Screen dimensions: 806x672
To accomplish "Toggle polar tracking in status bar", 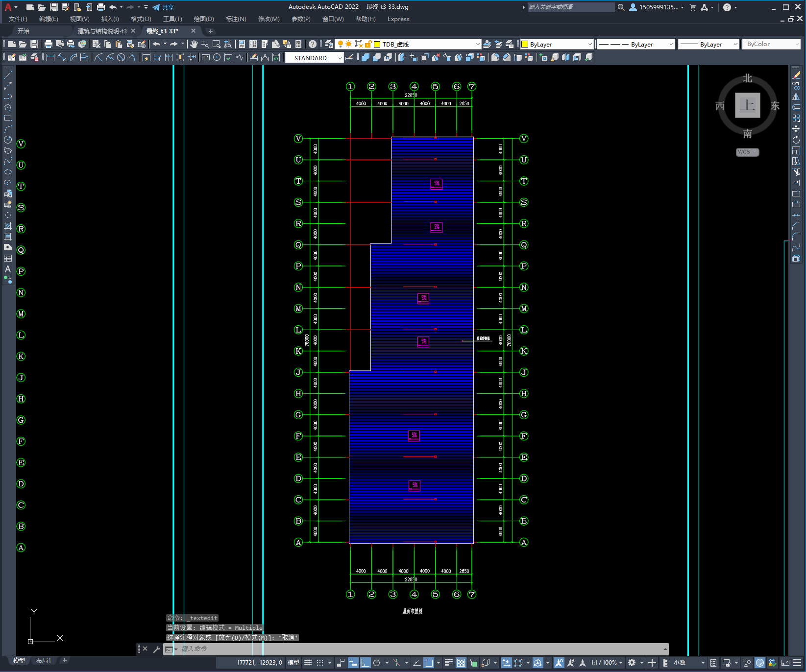I will pyautogui.click(x=377, y=663).
